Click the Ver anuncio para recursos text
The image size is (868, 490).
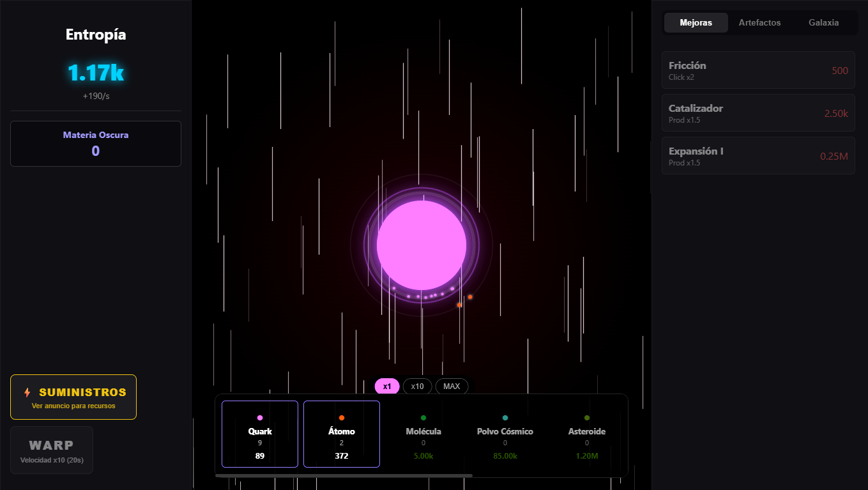pos(73,406)
